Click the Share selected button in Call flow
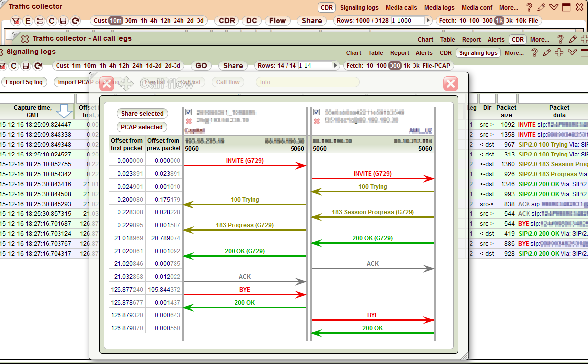This screenshot has width=588, height=364. [x=142, y=114]
